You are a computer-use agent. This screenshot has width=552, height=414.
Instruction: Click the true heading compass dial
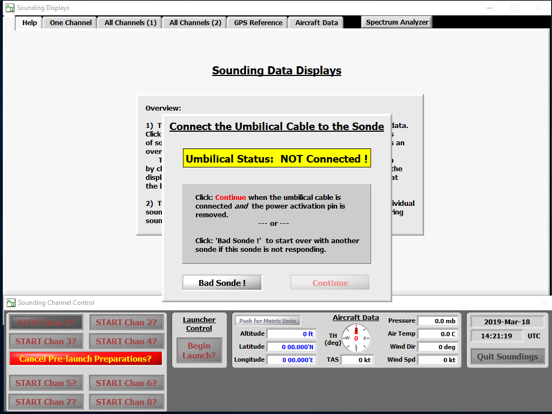(356, 338)
